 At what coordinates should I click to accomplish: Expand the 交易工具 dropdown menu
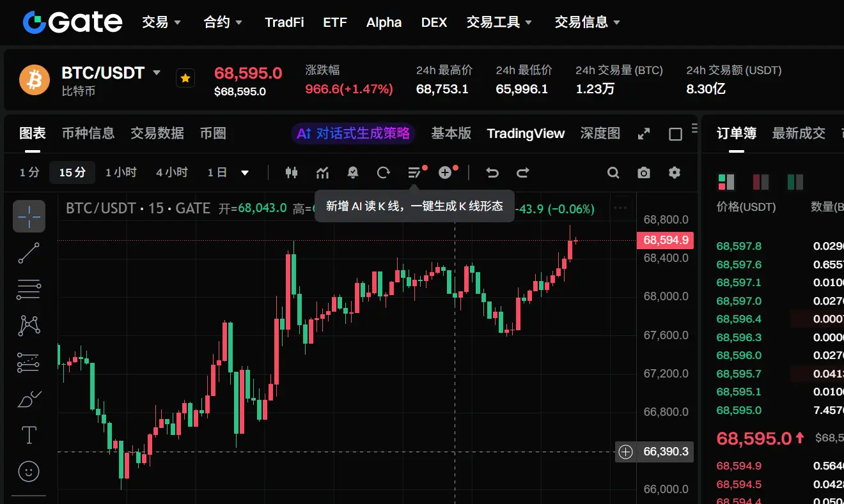pos(499,22)
